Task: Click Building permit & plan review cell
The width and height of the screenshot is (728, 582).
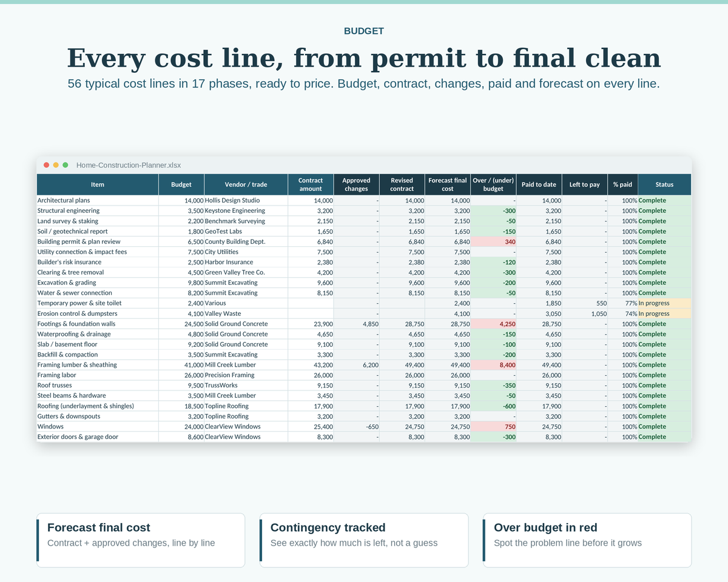Action: pos(98,242)
